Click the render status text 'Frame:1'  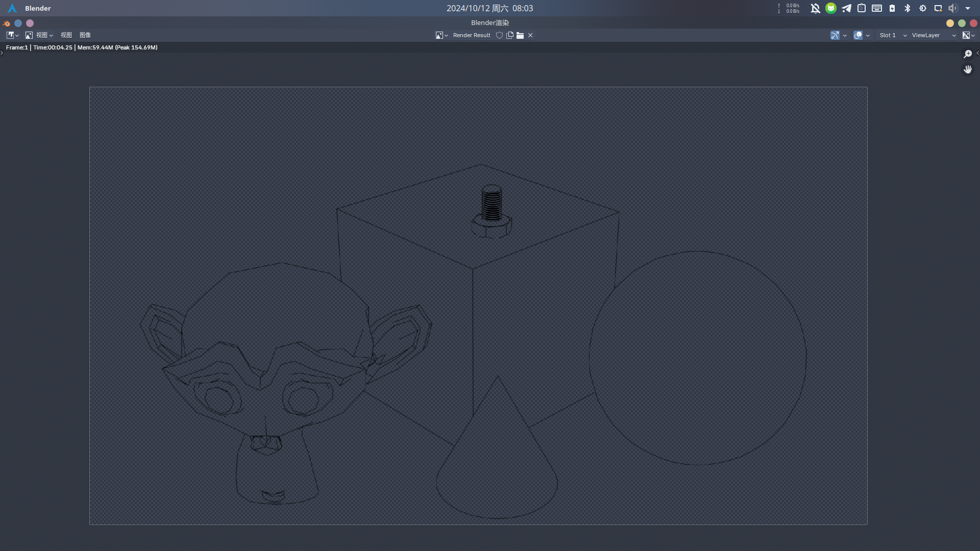(x=17, y=47)
